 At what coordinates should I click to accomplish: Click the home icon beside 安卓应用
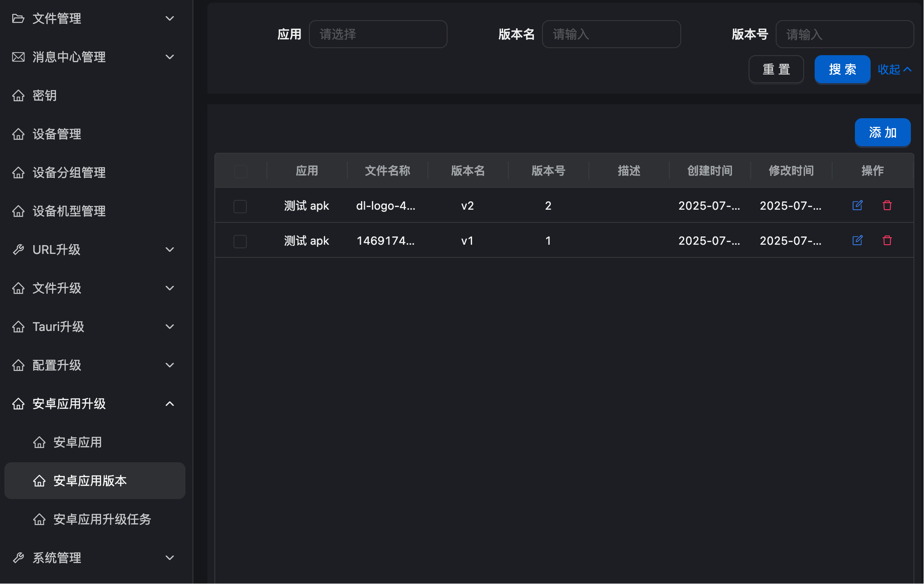coord(39,442)
